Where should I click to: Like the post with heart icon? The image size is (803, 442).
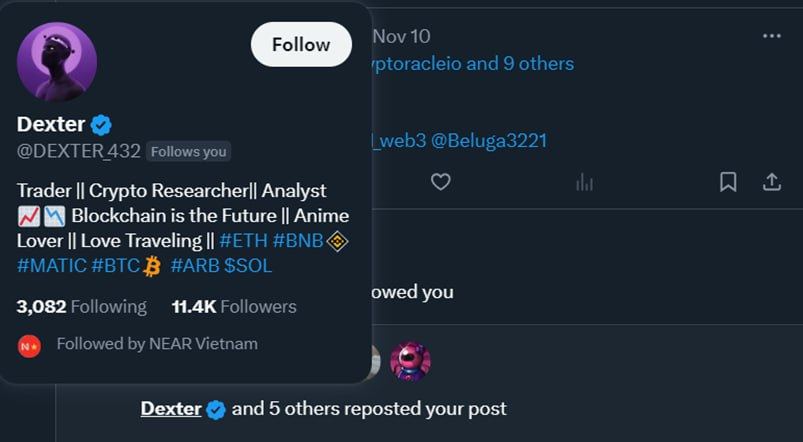pos(440,181)
